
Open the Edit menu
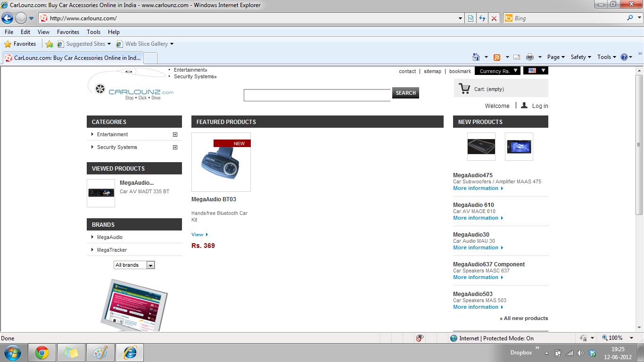pyautogui.click(x=25, y=32)
